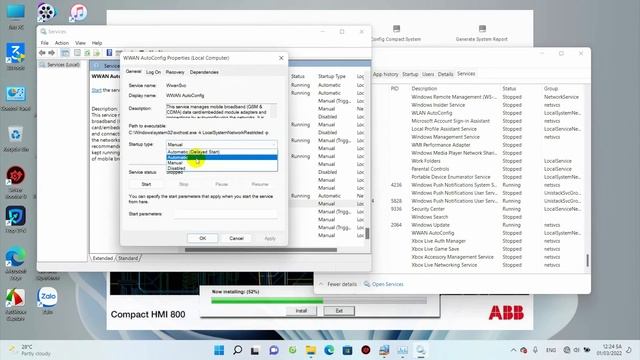This screenshot has height=360, width=640.
Task: Open App history tab in Task Manager
Action: [x=385, y=74]
